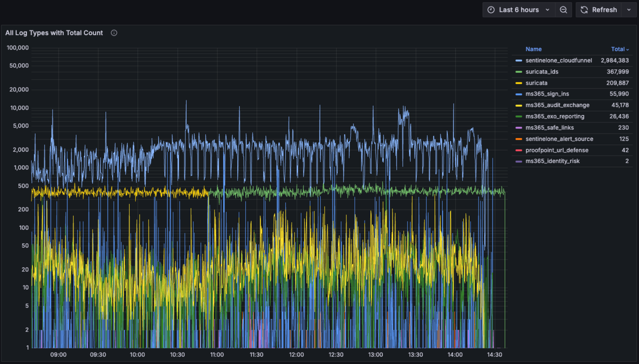Expand the refresh interval dropdown arrow

(629, 10)
